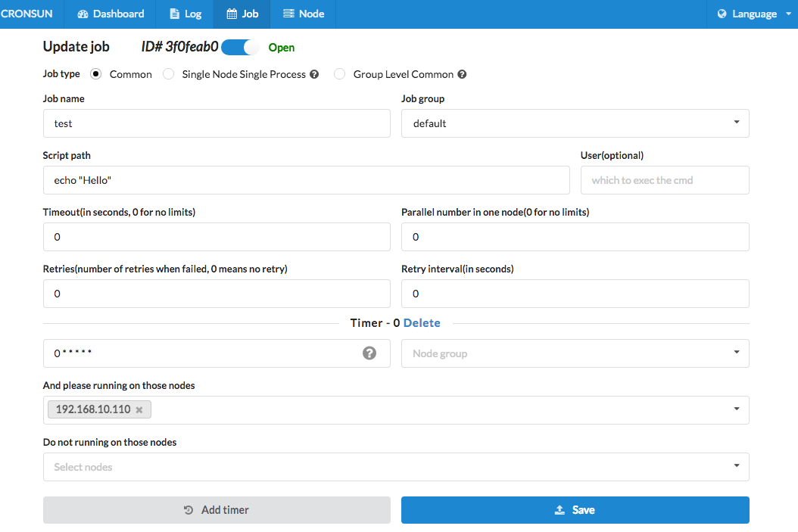The image size is (798, 532).
Task: Select Single Node Single Process type
Action: [168, 74]
